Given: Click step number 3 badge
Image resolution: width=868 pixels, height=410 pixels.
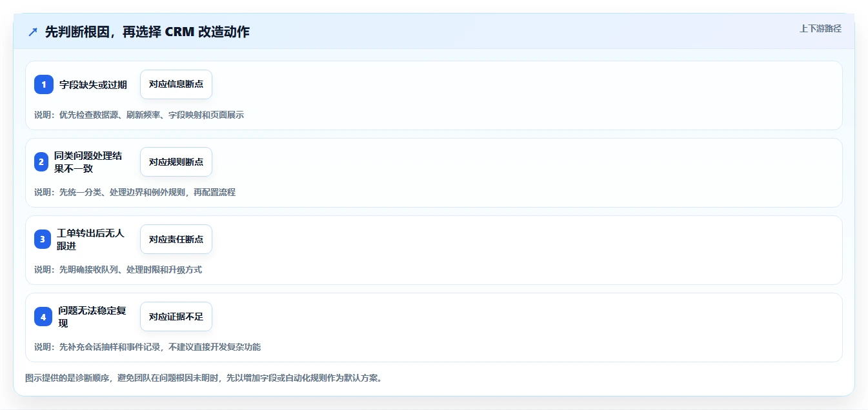Looking at the screenshot, I should point(43,239).
